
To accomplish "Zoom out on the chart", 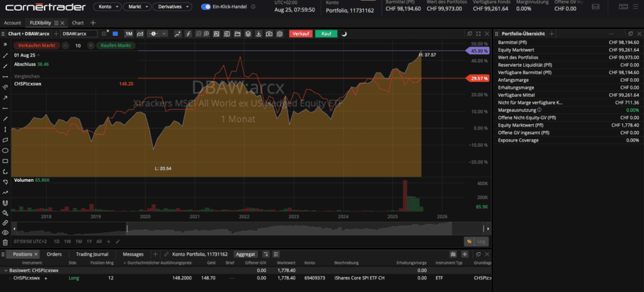I will tap(198, 34).
